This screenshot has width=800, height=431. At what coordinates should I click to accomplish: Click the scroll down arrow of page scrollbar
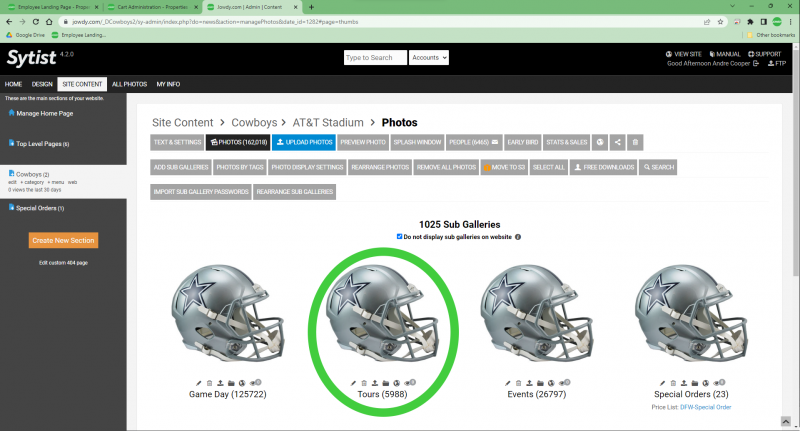(x=796, y=426)
